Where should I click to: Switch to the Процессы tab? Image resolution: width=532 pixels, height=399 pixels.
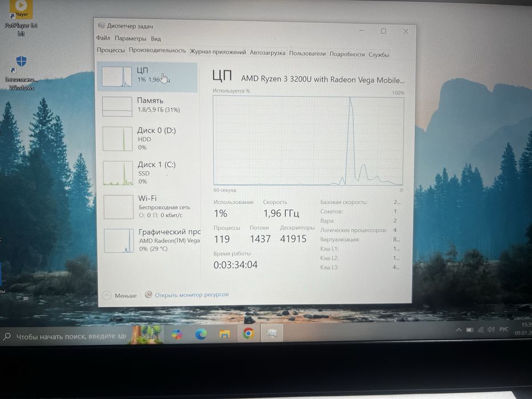(111, 50)
